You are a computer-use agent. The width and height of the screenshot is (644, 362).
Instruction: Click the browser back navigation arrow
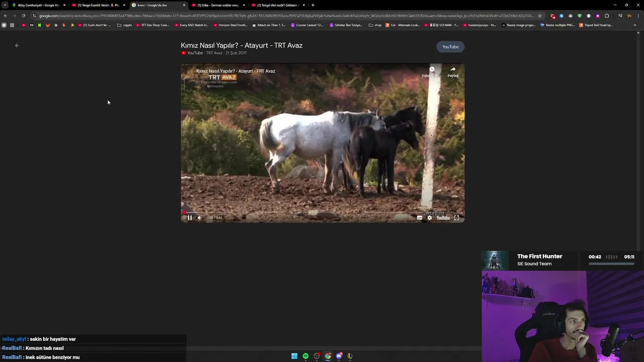click(6, 16)
